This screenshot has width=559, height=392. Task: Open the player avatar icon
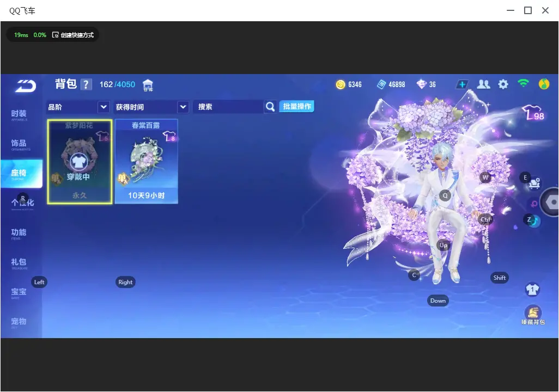(544, 84)
